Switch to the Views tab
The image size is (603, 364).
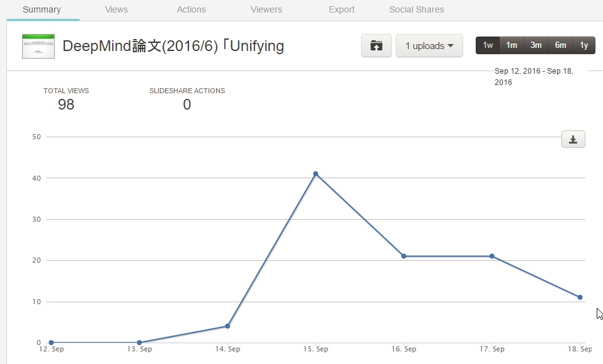116,9
